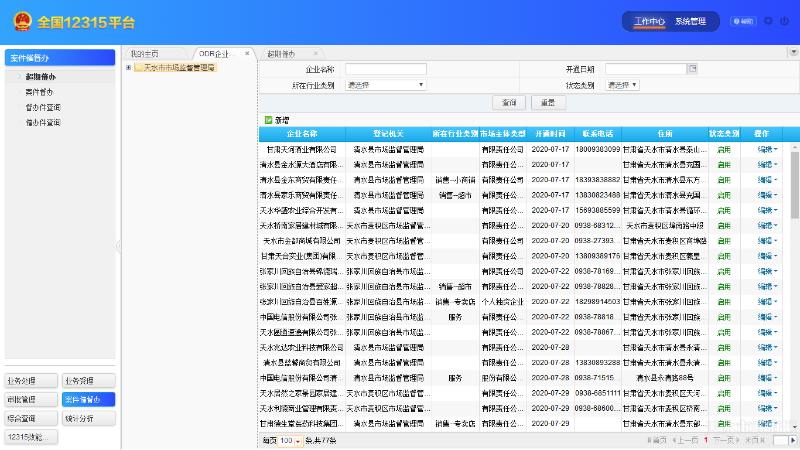
Task: Click the green 新增 add icon
Action: [x=269, y=120]
